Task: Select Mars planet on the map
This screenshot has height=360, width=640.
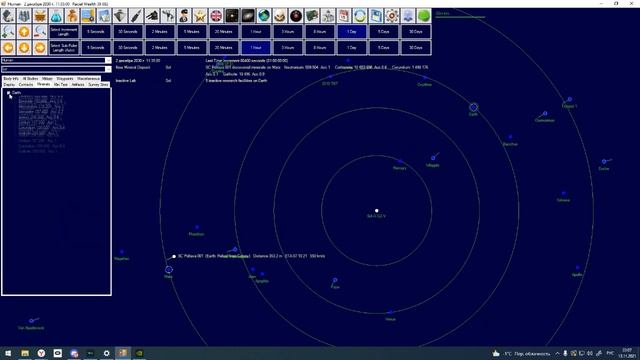Action: (x=169, y=269)
